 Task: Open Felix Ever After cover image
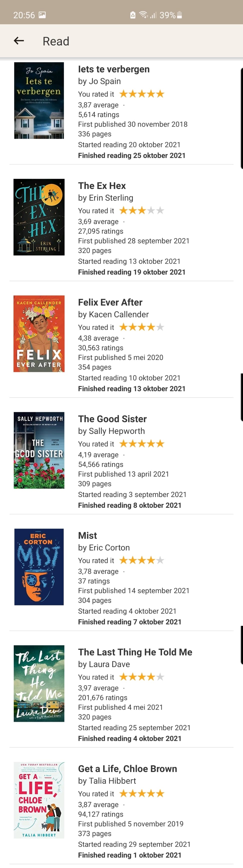[39, 334]
